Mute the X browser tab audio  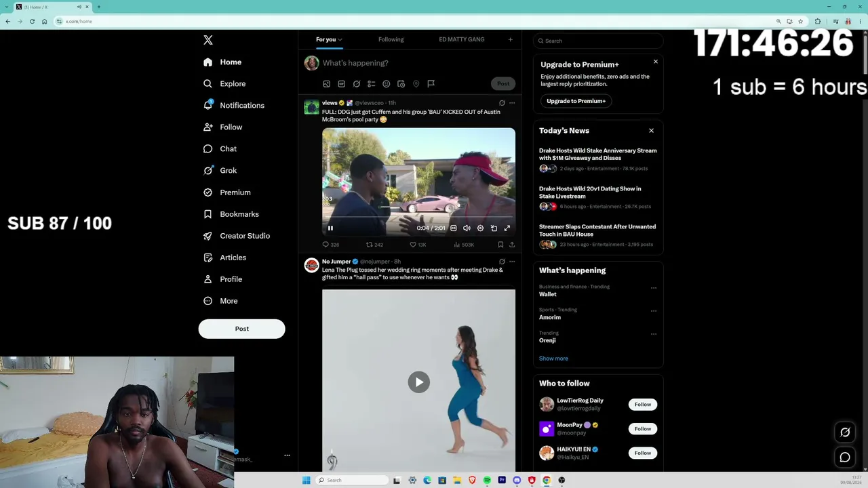click(x=79, y=7)
